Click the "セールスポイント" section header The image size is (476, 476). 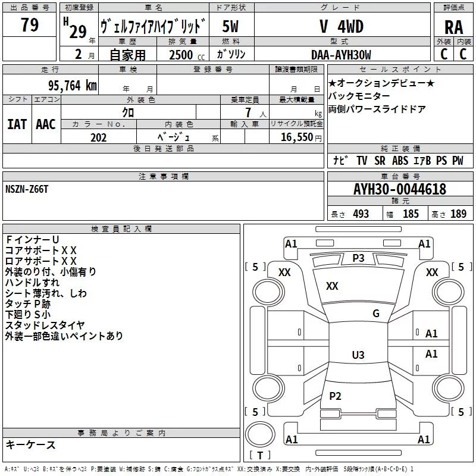click(400, 69)
